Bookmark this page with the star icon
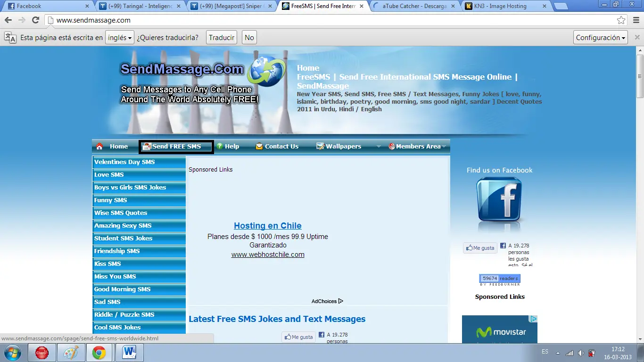Image resolution: width=644 pixels, height=362 pixels. click(x=621, y=20)
